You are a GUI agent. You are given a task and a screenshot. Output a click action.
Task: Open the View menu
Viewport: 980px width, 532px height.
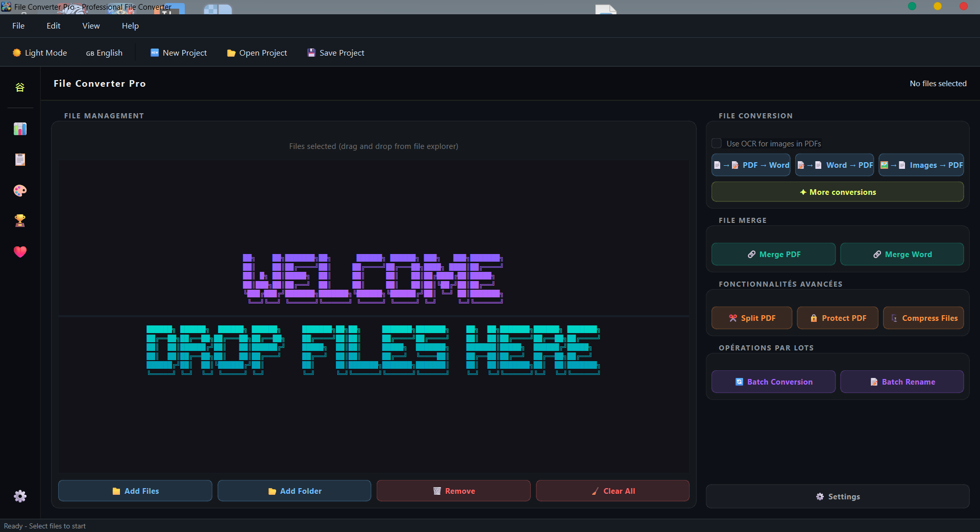(x=91, y=26)
